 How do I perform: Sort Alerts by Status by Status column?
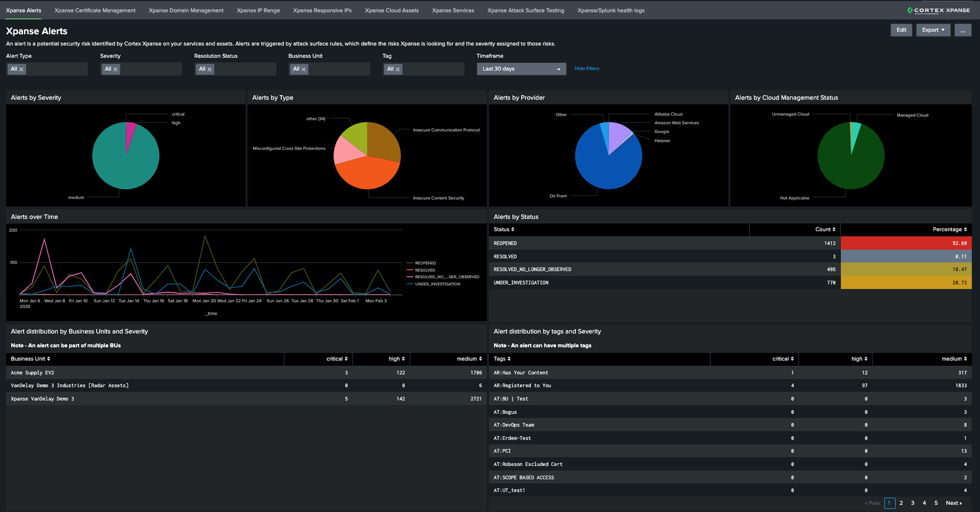(x=504, y=230)
